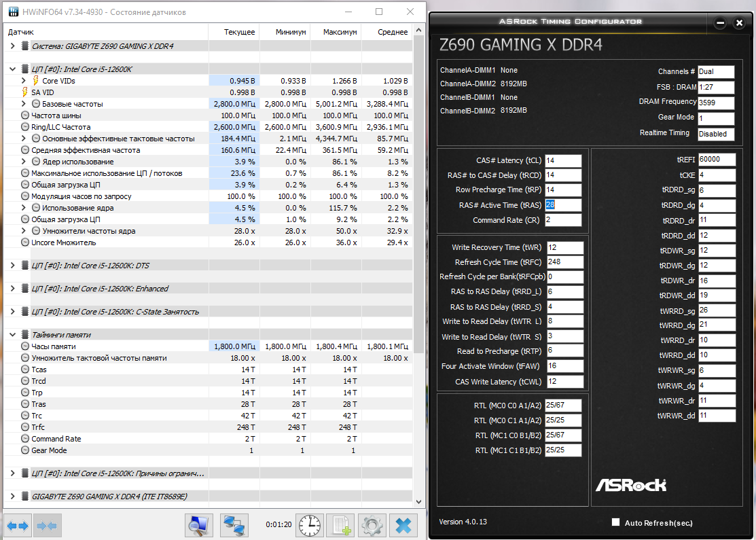Expand the Умножители частоты ядра row
756x540 pixels.
[x=24, y=231]
